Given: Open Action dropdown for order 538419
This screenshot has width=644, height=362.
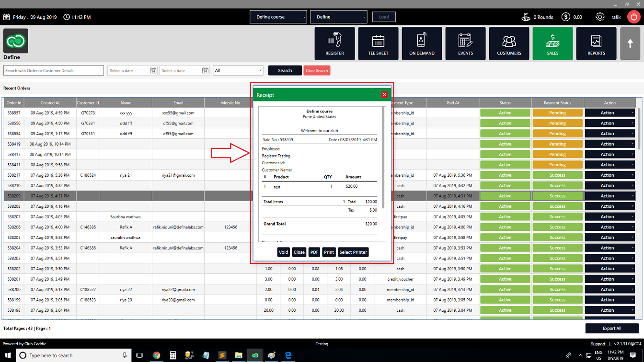Looking at the screenshot, I should click(610, 144).
